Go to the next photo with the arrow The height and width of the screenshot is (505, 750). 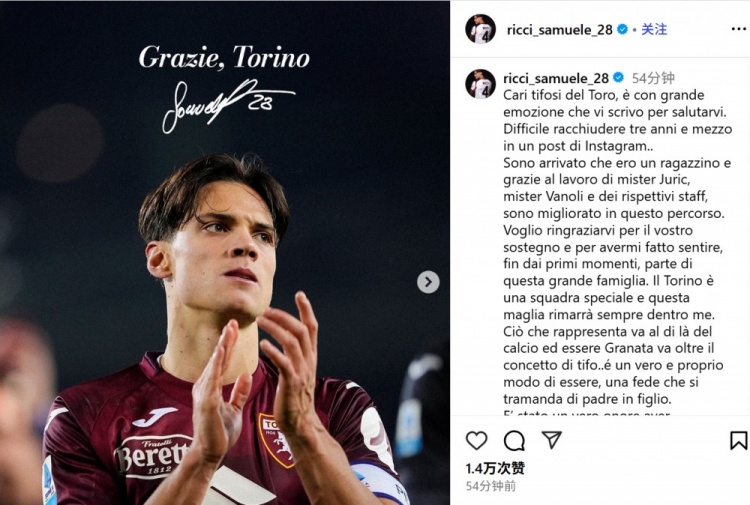pyautogui.click(x=428, y=282)
